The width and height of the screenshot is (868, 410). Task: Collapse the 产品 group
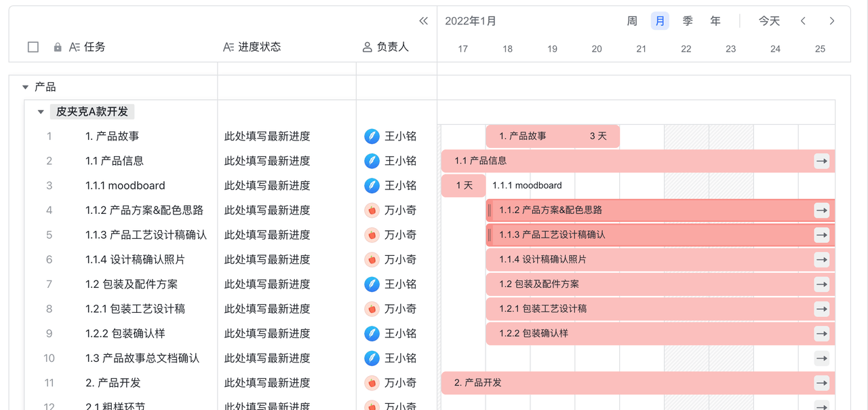pos(26,88)
